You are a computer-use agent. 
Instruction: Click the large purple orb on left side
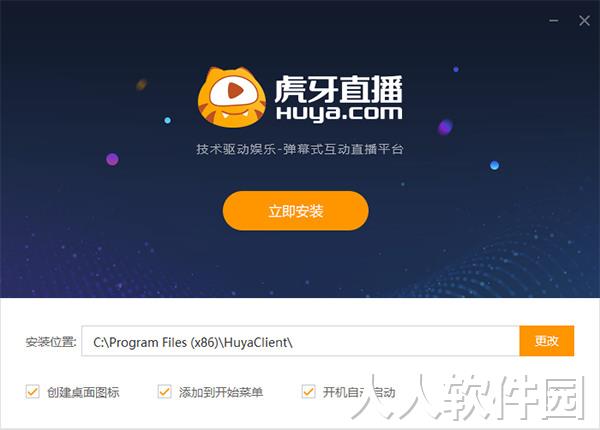112,159
